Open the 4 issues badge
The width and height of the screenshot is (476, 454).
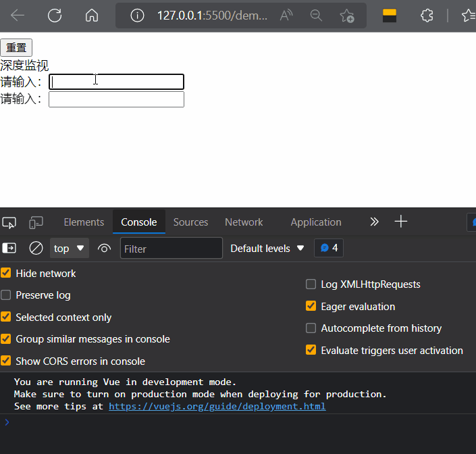tap(329, 248)
